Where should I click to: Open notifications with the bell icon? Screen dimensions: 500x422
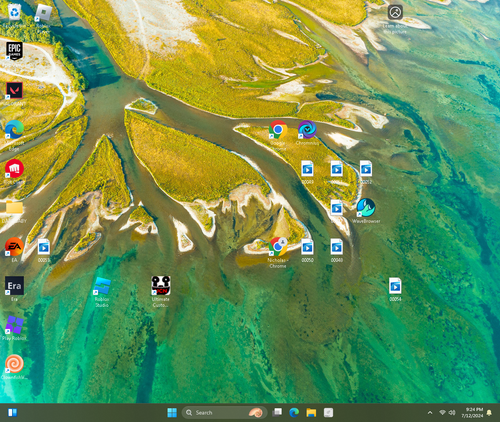pyautogui.click(x=489, y=413)
